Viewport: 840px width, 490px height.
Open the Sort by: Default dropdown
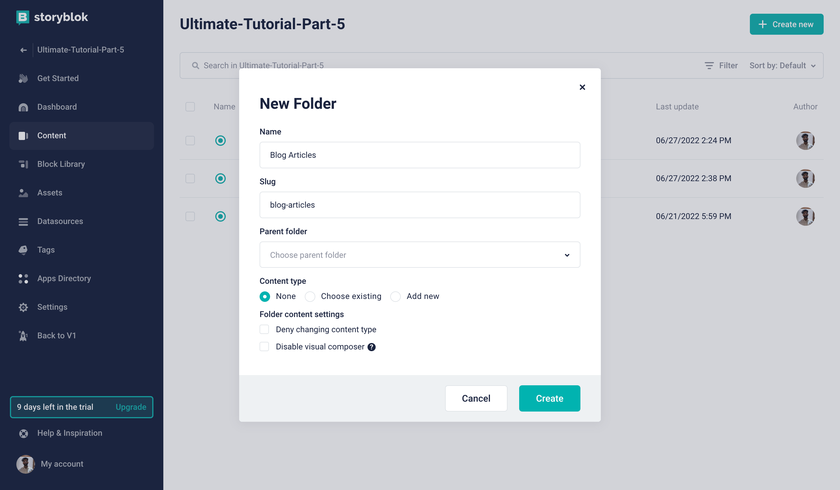point(783,65)
